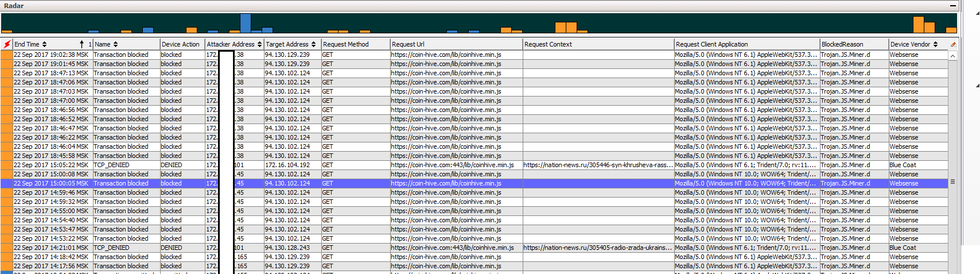Click the red lightning bolt column header icon
The height and width of the screenshot is (274, 980).
7,44
